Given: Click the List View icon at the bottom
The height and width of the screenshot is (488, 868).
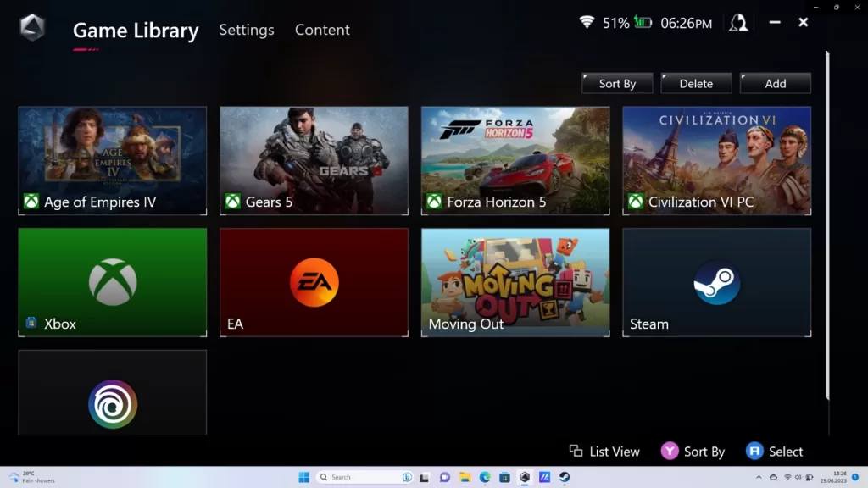Looking at the screenshot, I should click(x=576, y=451).
